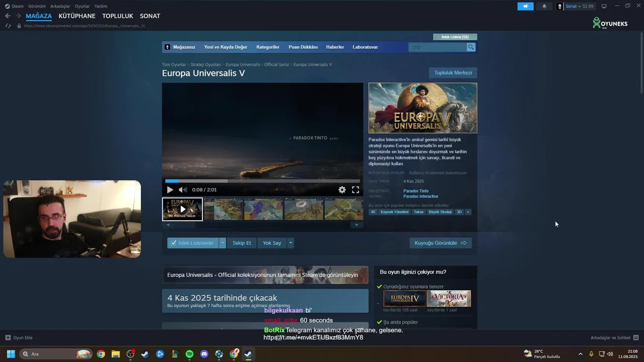Click the Sonat profile avatar

560,6
